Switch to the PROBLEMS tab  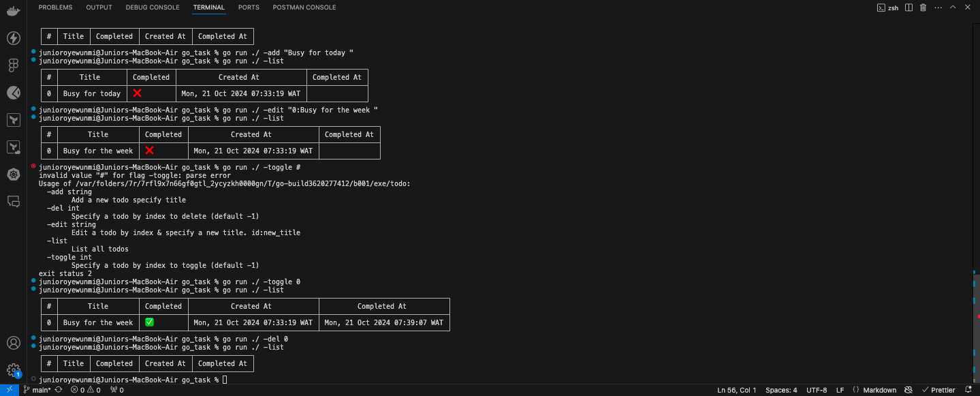[55, 7]
